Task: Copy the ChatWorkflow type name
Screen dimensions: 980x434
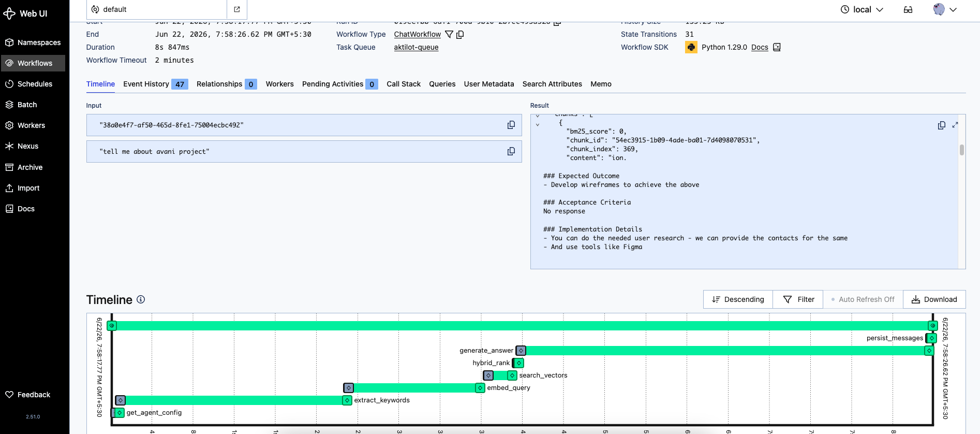Action: click(460, 34)
